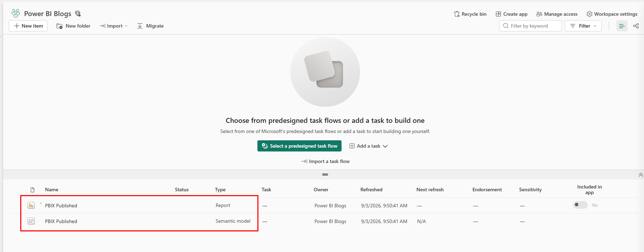Sort by Sensitivity column header
Screen dimensions: 644x252
530,190
